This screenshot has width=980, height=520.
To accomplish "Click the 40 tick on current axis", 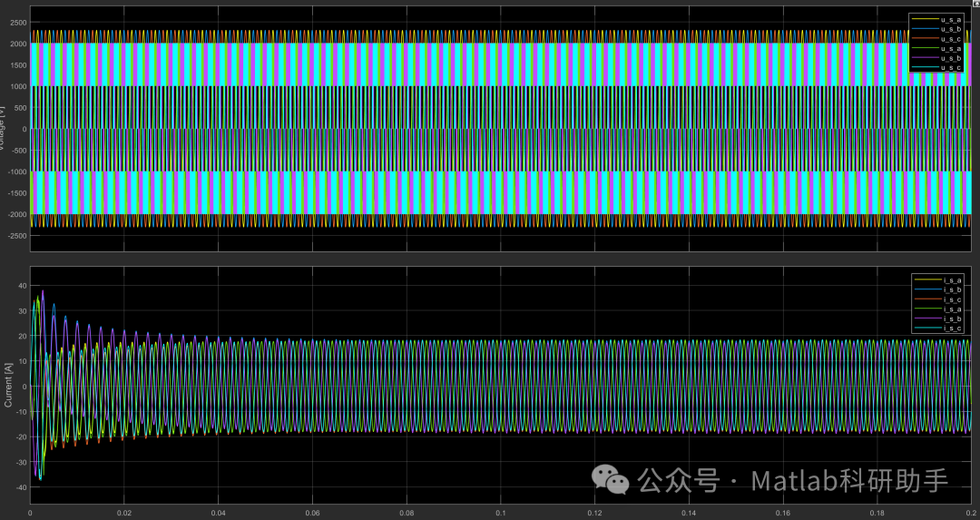I will pos(23,286).
